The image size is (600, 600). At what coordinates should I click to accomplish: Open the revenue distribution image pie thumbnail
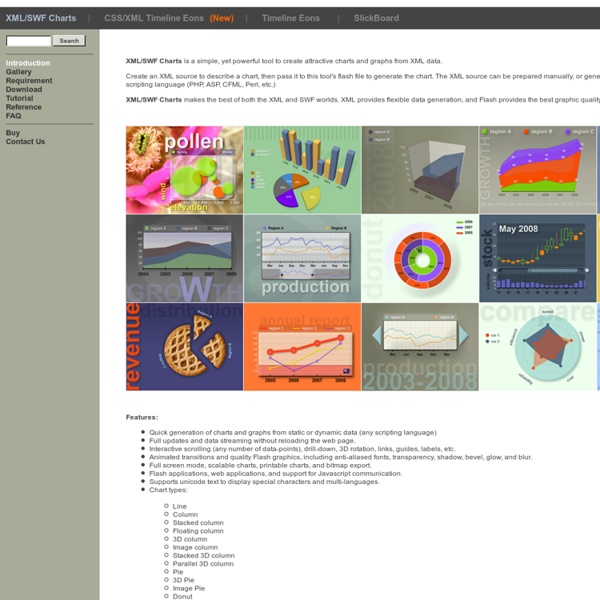coord(184,347)
